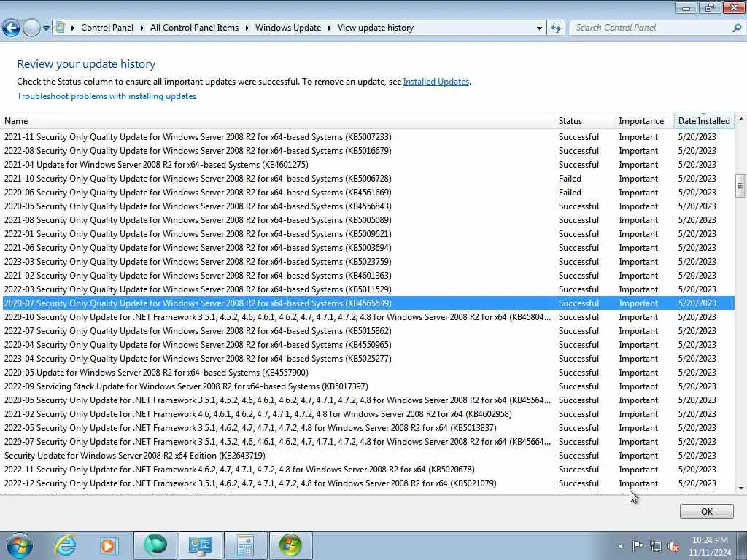Open the address bar history dropdown
The image size is (747, 560).
(539, 28)
